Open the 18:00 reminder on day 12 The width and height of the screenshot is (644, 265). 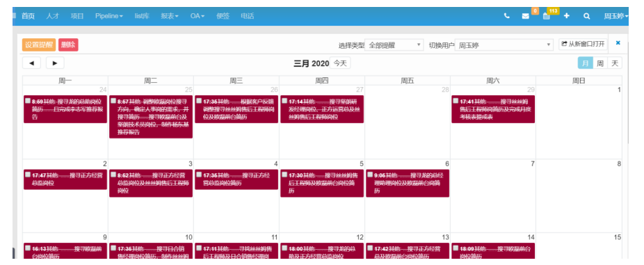point(322,250)
